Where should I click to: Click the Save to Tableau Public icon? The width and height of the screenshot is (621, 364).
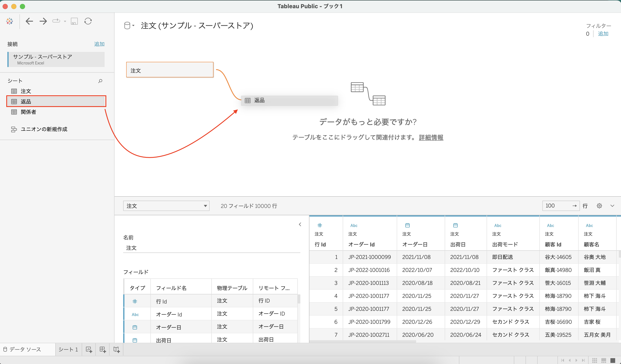point(74,21)
